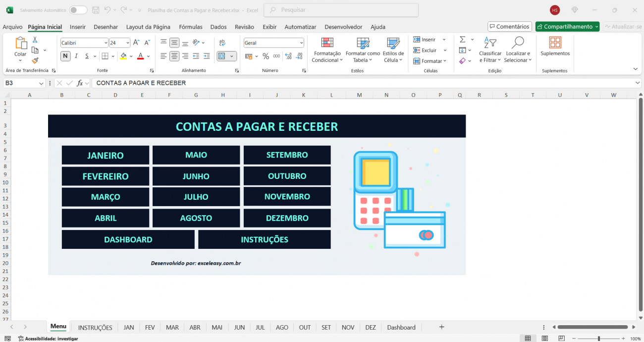Toggle underline S formatting
Image resolution: width=644 pixels, height=342 pixels.
(x=87, y=56)
